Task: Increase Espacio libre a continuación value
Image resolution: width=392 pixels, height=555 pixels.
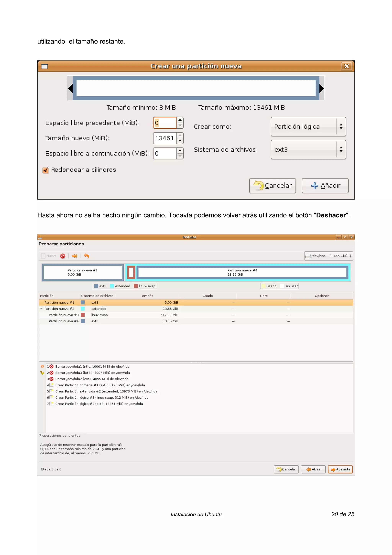Action: click(180, 151)
